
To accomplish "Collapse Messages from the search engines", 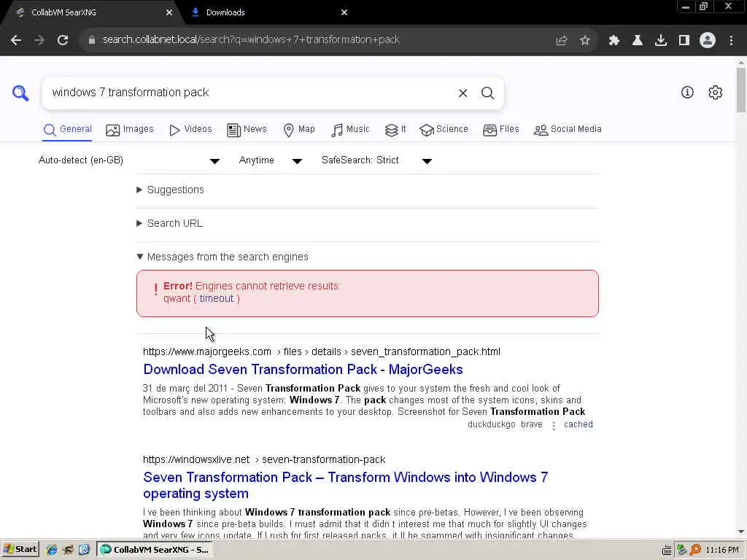I will point(222,257).
